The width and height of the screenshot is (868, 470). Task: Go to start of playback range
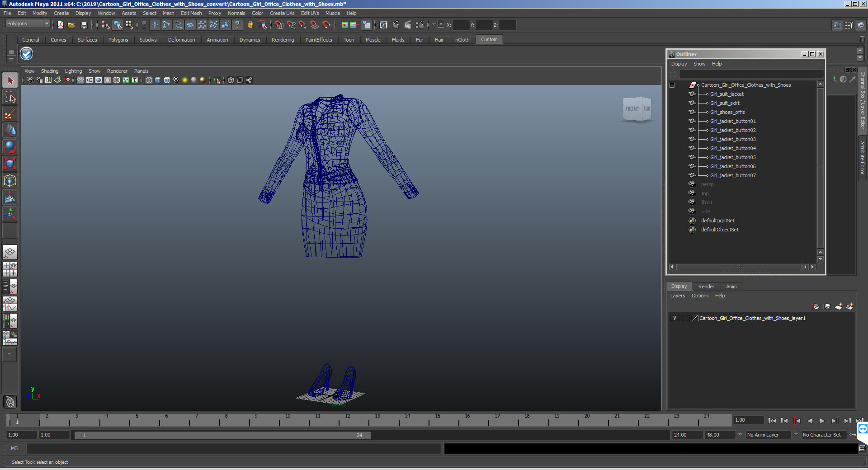point(772,421)
